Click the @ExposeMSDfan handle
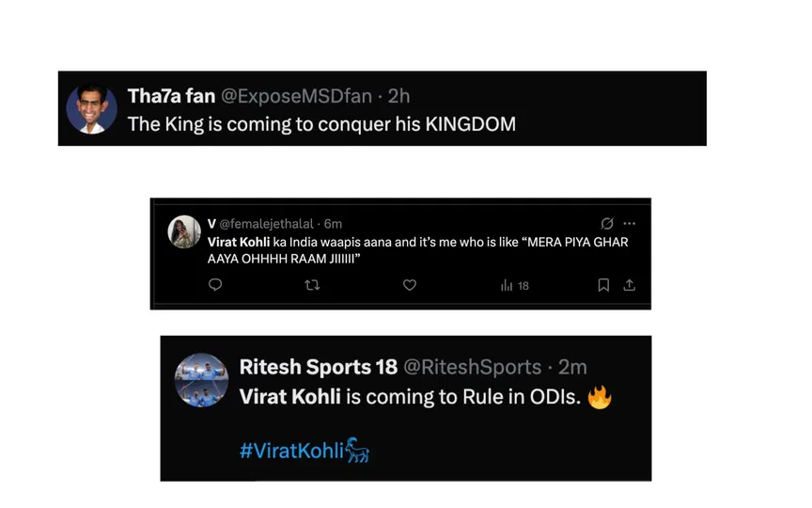The image size is (812, 508). click(x=297, y=97)
